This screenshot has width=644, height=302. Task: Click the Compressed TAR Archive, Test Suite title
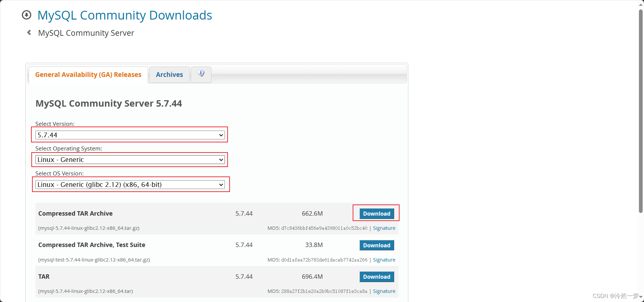tap(92, 245)
